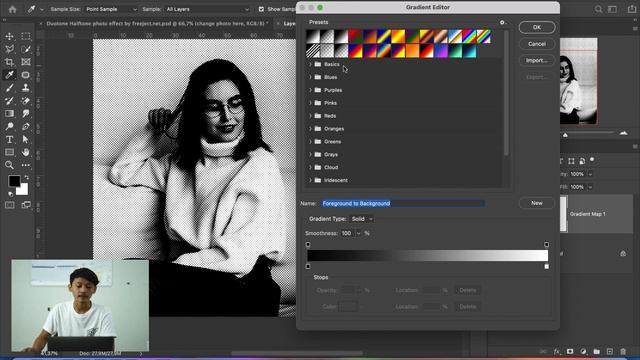Open the search magnifier in top bar
The width and height of the screenshot is (640, 360).
598,9
